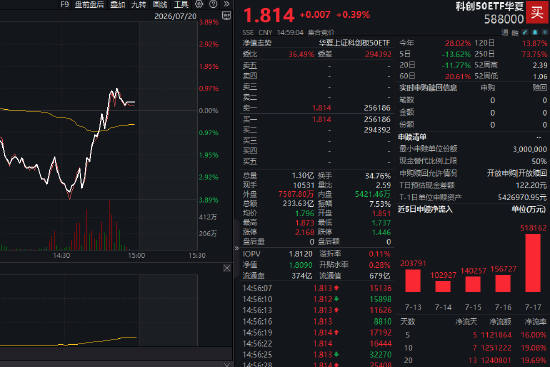Click the plus add-to-watchlist icon

coord(545,32)
